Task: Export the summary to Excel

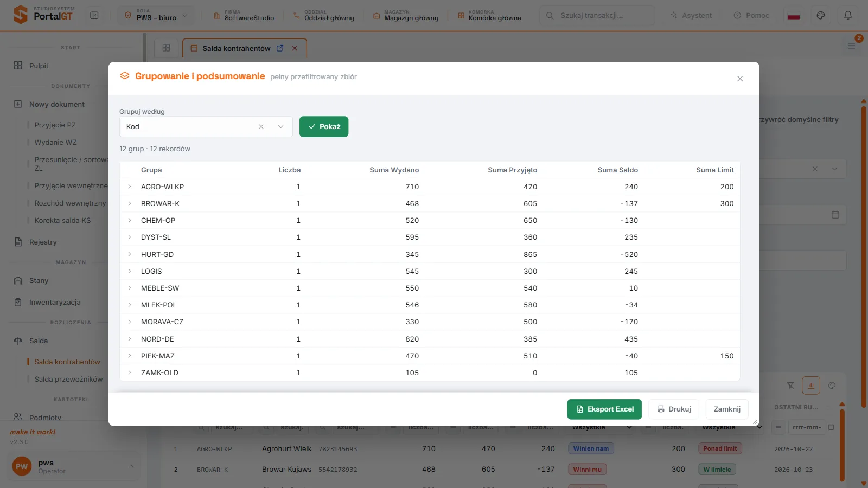Action: click(604, 409)
